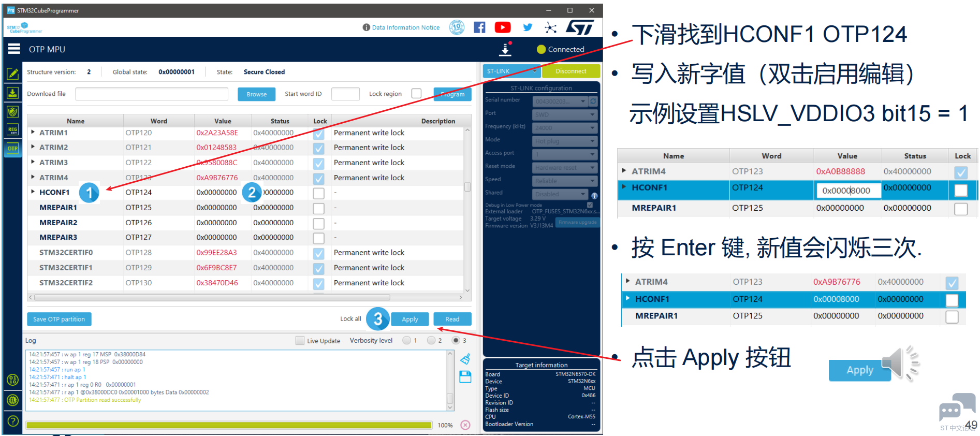Image resolution: width=980 pixels, height=436 pixels.
Task: Click the Browse button
Action: (x=257, y=94)
